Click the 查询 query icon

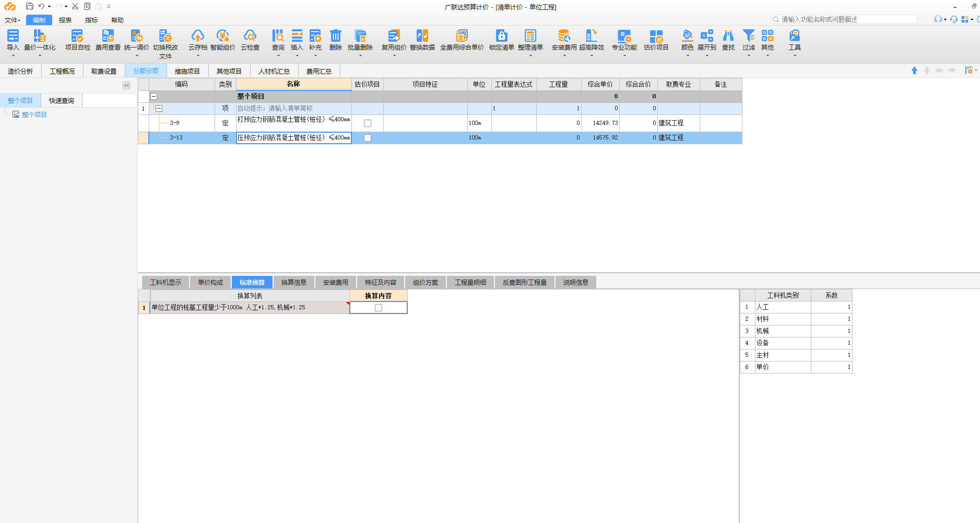coord(278,36)
